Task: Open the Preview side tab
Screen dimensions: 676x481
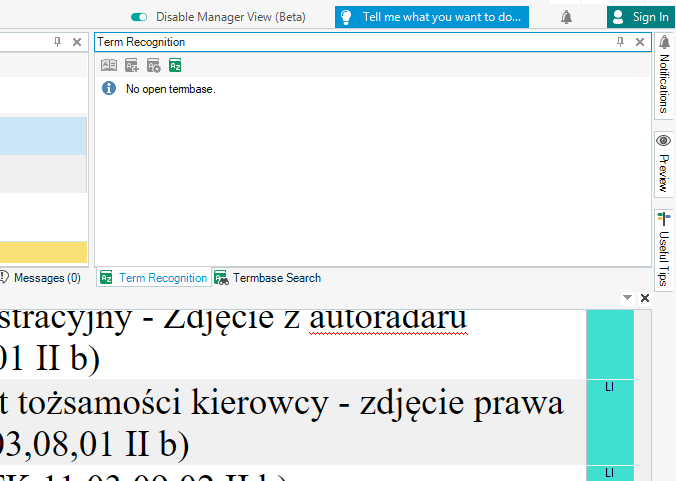Action: pos(664,164)
